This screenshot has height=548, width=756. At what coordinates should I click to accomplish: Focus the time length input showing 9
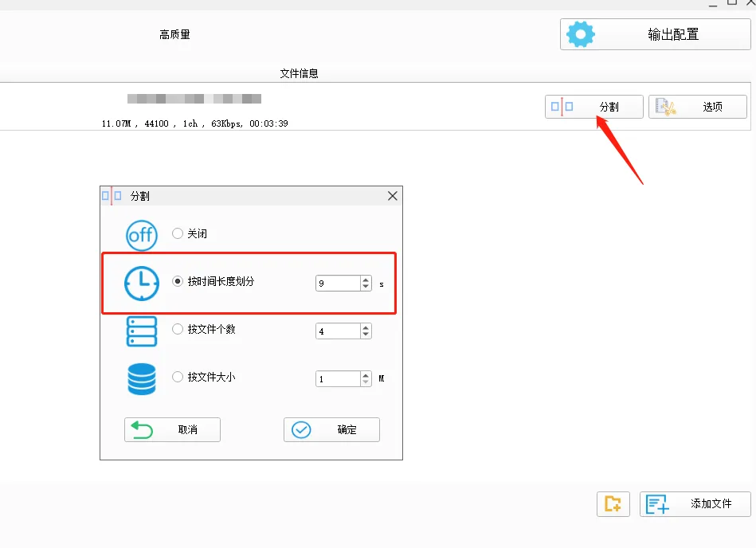click(x=339, y=284)
